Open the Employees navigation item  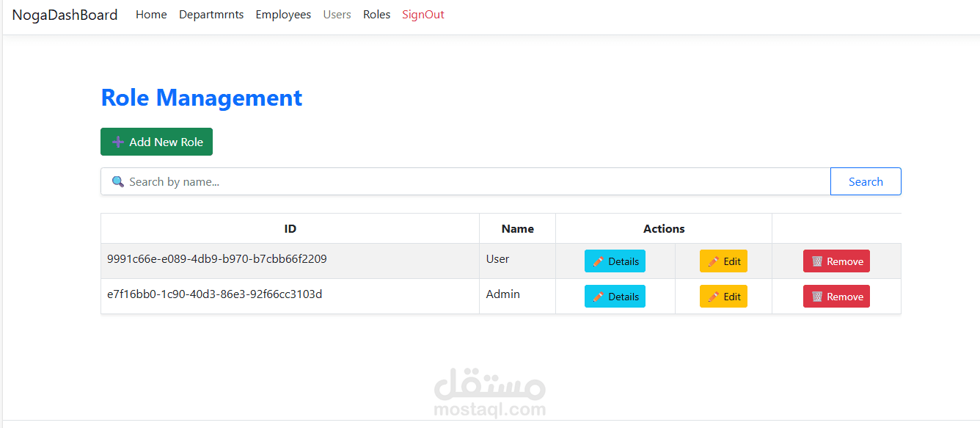point(283,15)
